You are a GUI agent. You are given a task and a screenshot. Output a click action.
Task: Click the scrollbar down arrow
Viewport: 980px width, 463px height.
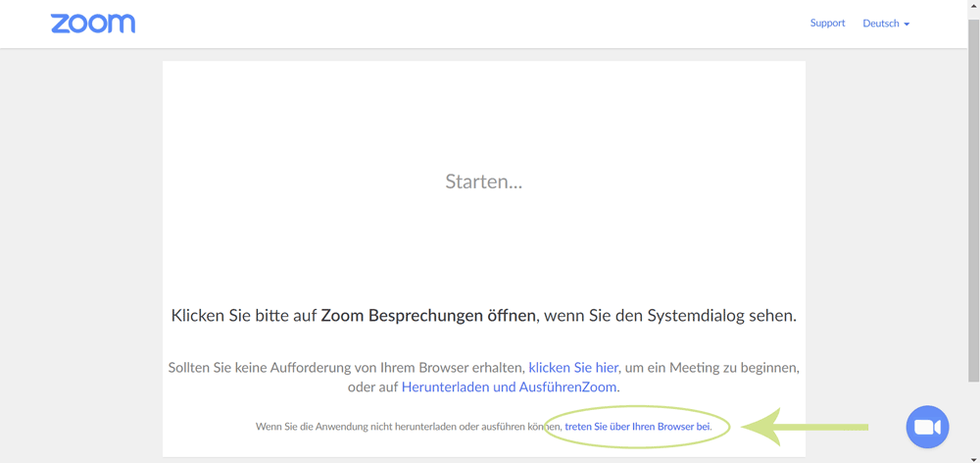(x=973, y=458)
